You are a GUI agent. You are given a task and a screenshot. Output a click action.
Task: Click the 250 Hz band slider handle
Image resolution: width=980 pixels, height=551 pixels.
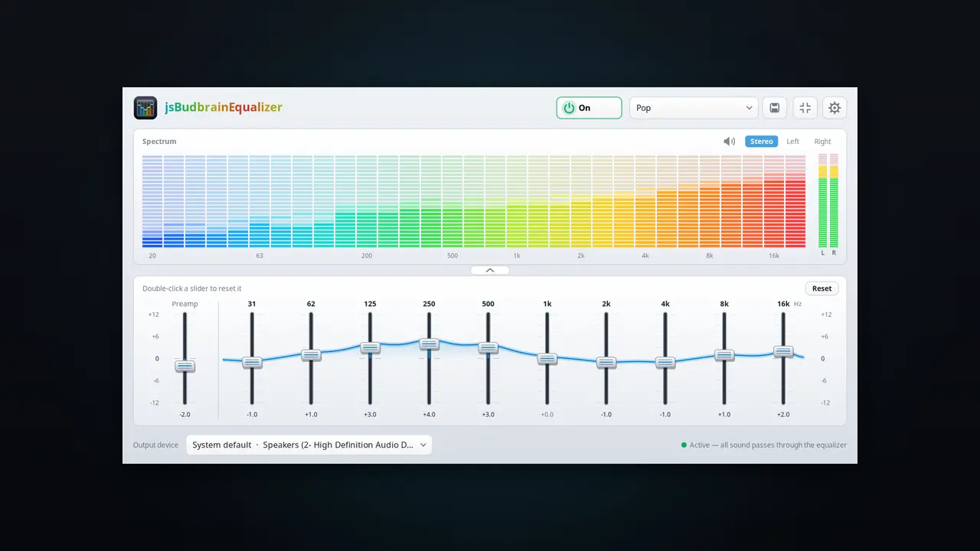coord(429,344)
